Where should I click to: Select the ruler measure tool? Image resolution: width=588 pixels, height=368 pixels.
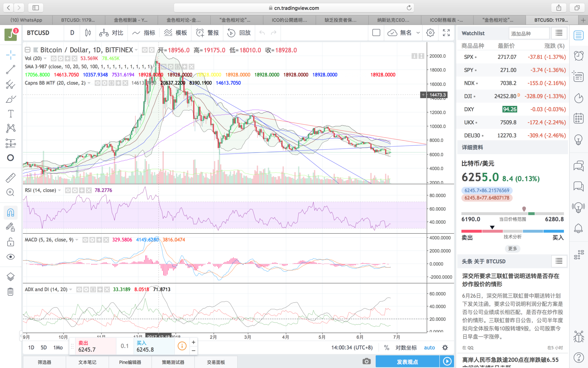coord(11,178)
